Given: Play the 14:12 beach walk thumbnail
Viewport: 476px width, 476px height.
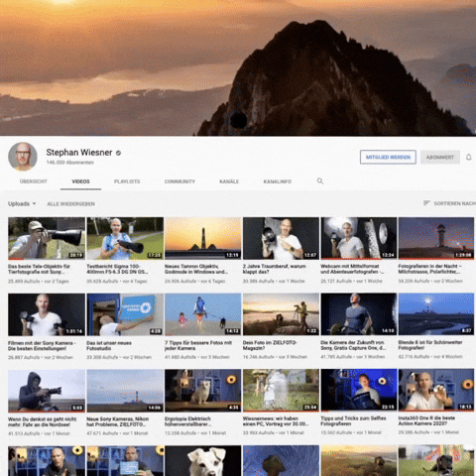Looking at the screenshot, I should click(203, 314).
